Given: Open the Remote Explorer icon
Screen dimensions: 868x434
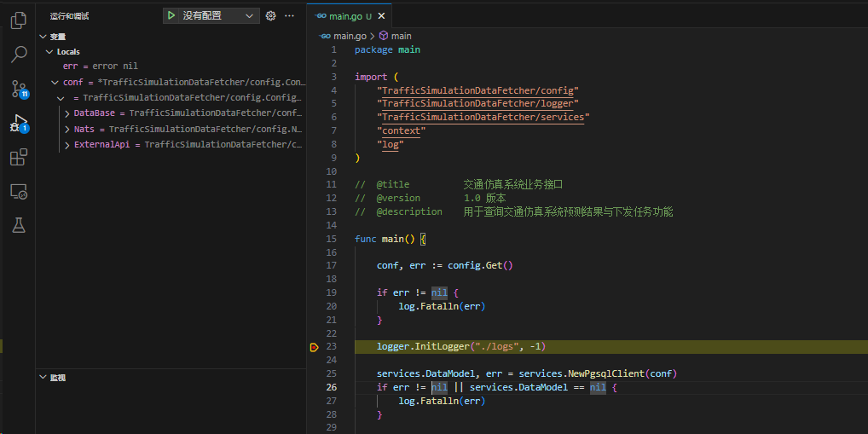Looking at the screenshot, I should point(18,192).
